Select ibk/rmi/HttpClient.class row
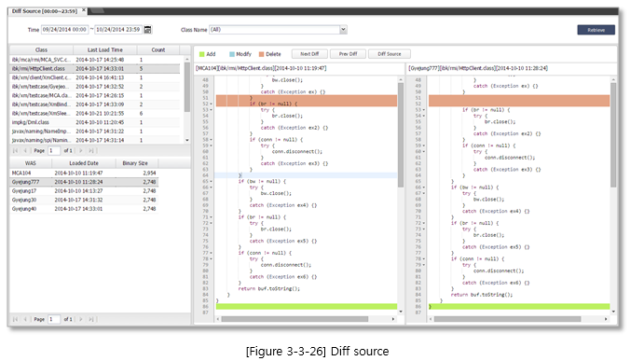 [x=95, y=69]
